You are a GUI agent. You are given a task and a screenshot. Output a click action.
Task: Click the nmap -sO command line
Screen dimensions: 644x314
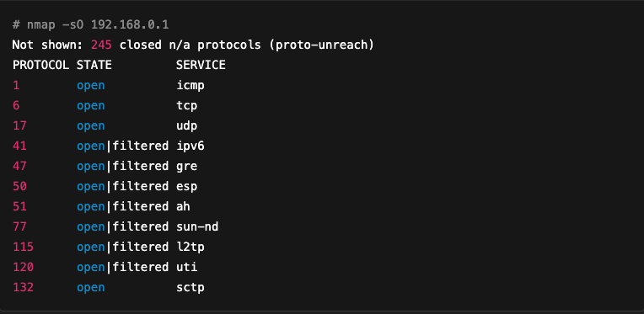coord(90,25)
